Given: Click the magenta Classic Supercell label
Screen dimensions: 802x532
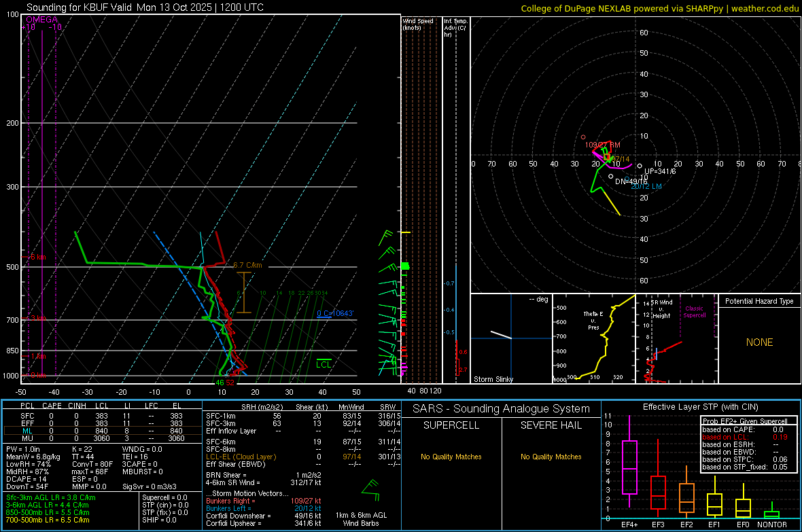Looking at the screenshot, I should coord(694,312).
